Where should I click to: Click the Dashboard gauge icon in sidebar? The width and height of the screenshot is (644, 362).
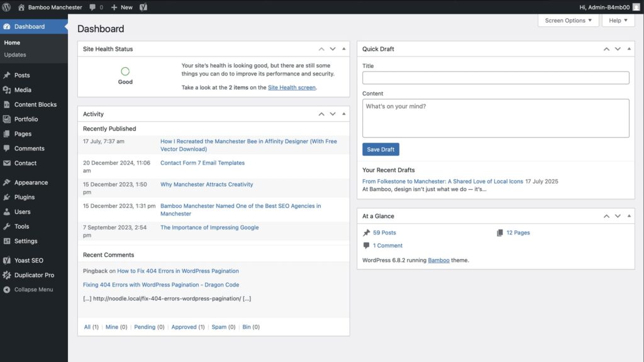point(6,26)
